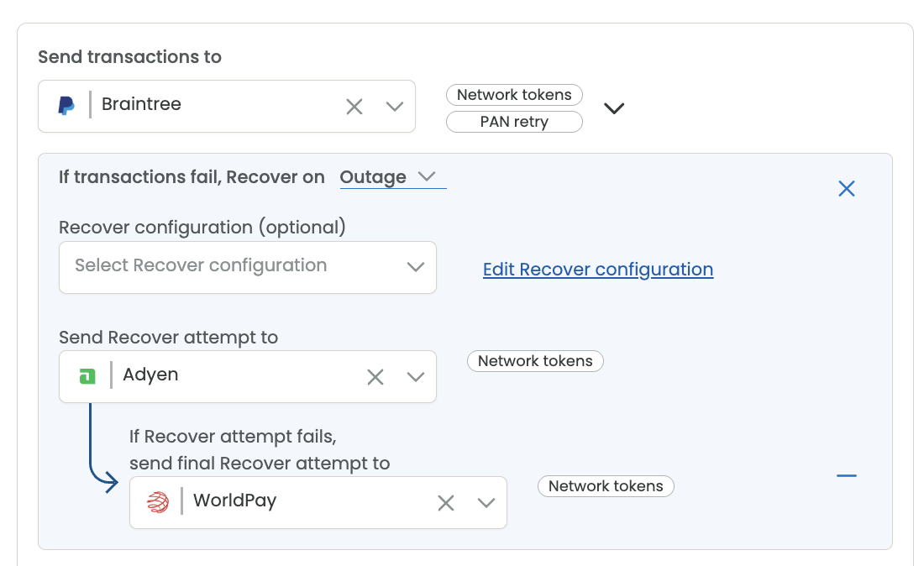
Task: Open the Braintree processor dropdown
Action: click(x=394, y=107)
